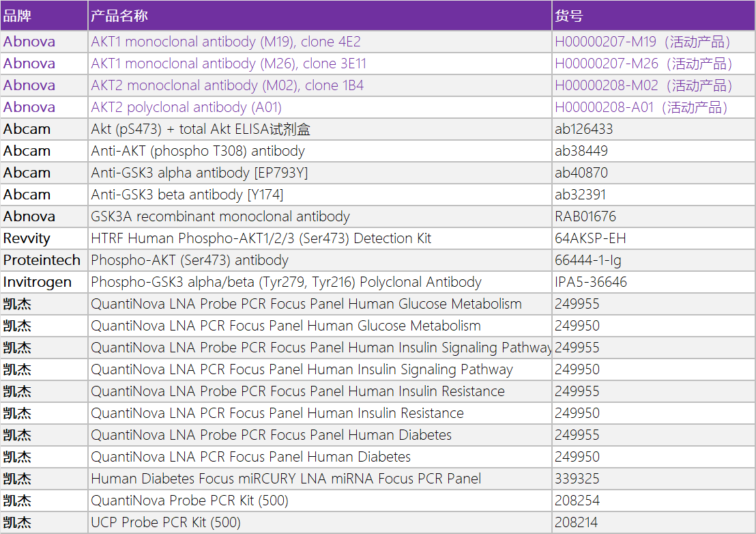Select 凯杰 in the miRCURY LNA miRNA row
This screenshot has height=534, width=756.
(x=44, y=479)
